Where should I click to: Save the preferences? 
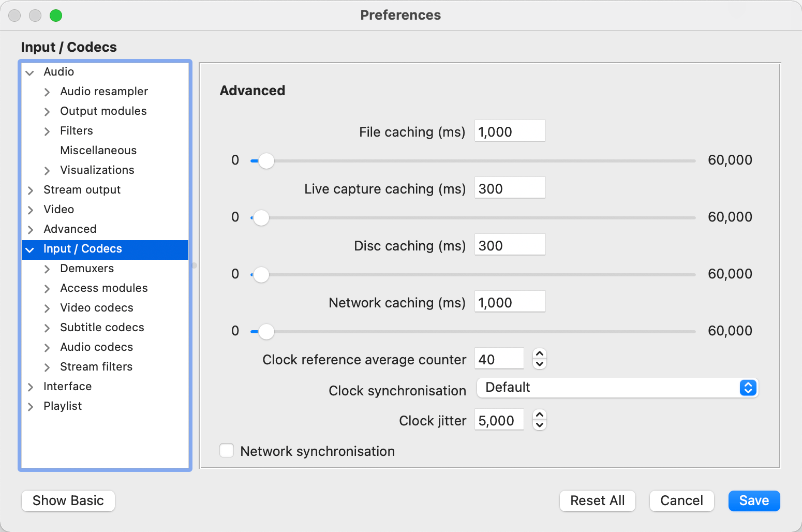point(754,501)
